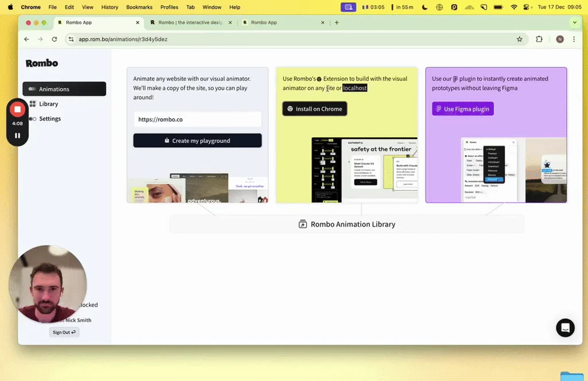Pause the ongoing recording
This screenshot has width=588, height=381.
point(17,136)
